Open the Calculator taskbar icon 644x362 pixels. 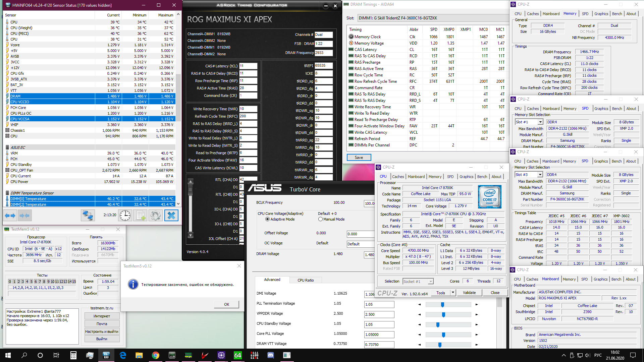pos(73,355)
